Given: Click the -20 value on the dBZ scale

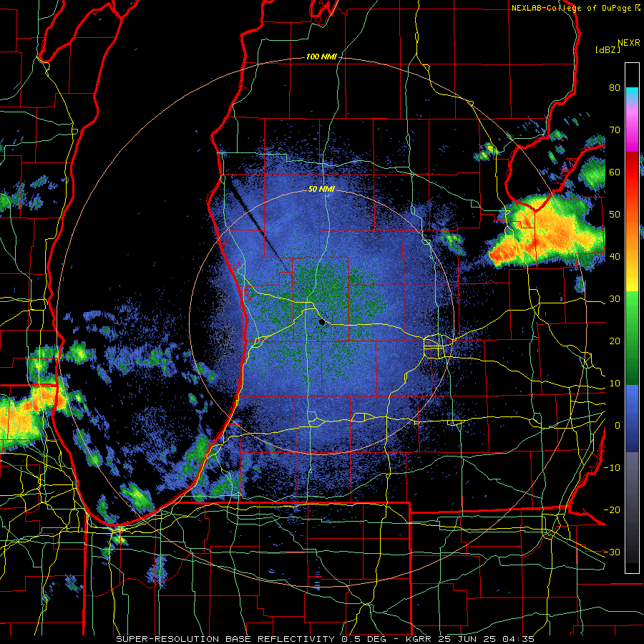Looking at the screenshot, I should tap(612, 509).
